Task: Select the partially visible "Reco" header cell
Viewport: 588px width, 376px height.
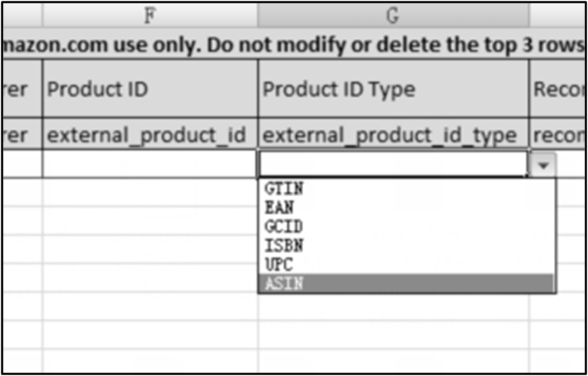Action: [557, 89]
